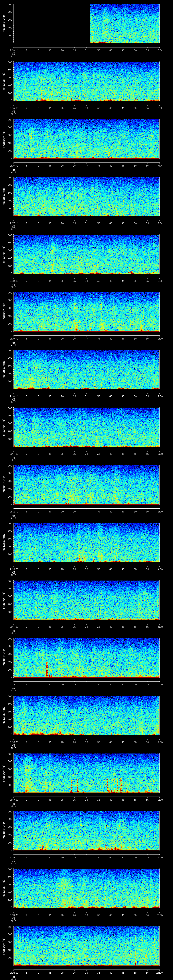
Task: Click the 21:00 end label of last axis
Action: (x=160, y=972)
